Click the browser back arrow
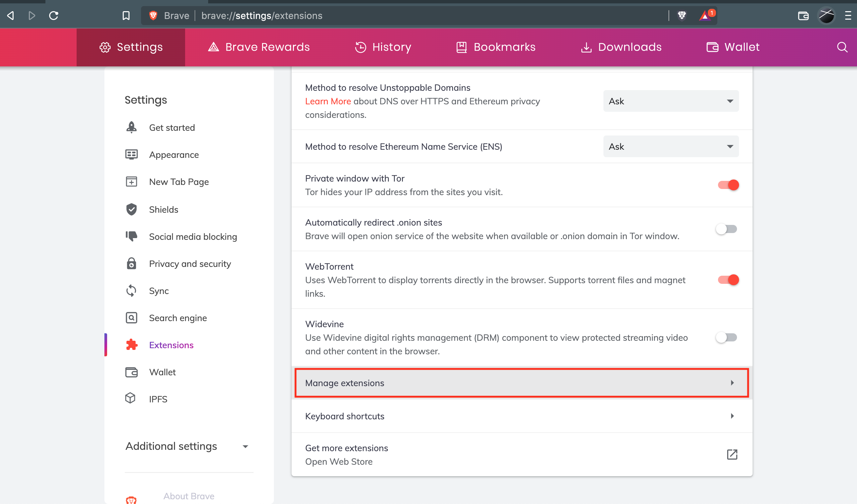This screenshot has height=504, width=857. point(11,16)
